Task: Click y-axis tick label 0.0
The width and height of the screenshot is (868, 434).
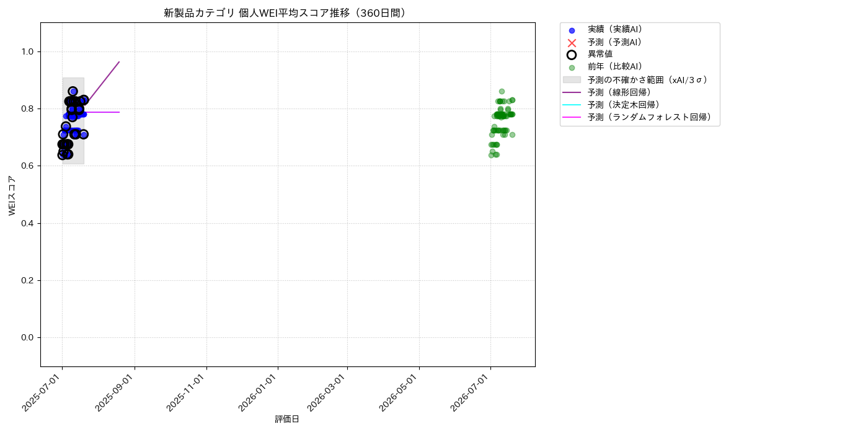Action: 27,337
